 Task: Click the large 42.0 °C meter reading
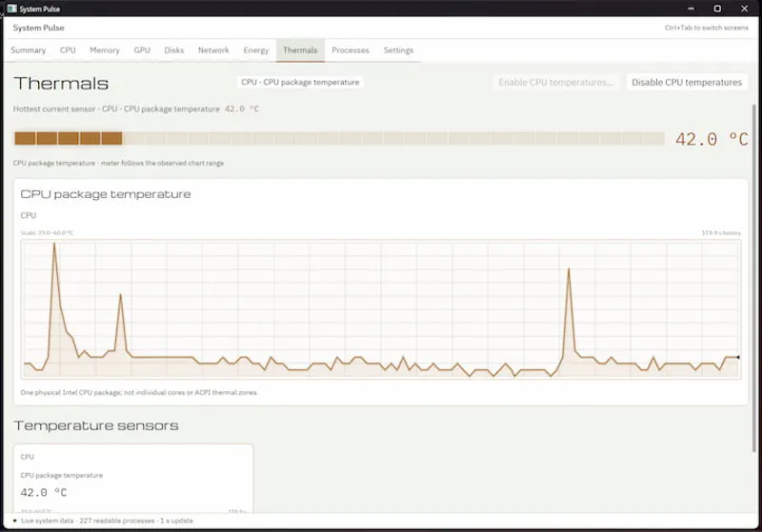[x=712, y=139]
